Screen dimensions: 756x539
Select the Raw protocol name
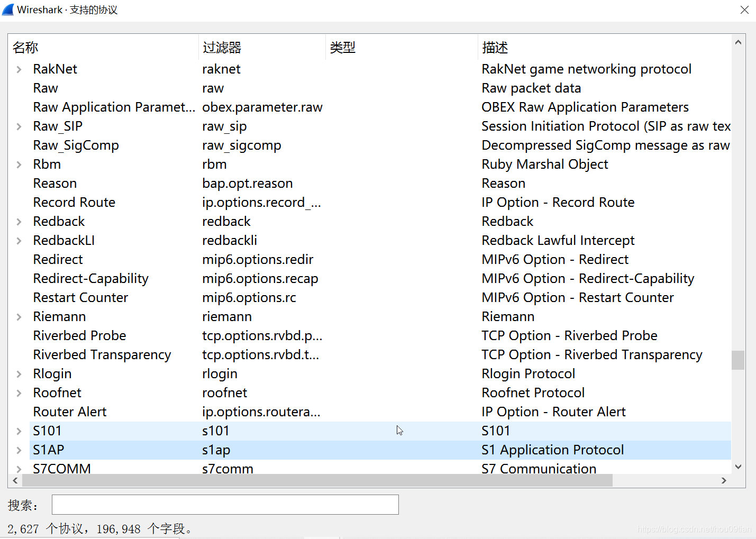coord(45,88)
